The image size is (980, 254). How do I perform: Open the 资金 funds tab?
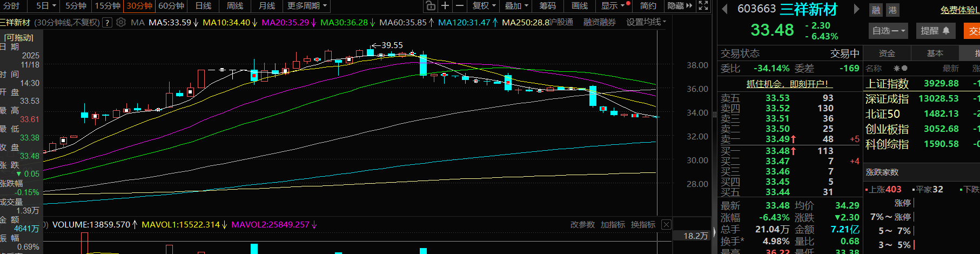click(887, 53)
